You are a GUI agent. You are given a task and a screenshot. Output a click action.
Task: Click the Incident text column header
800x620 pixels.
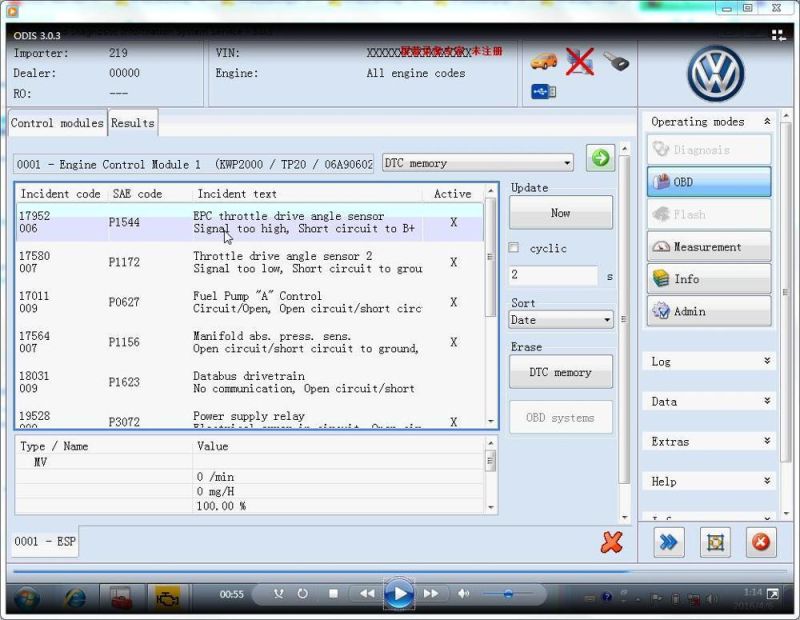237,194
